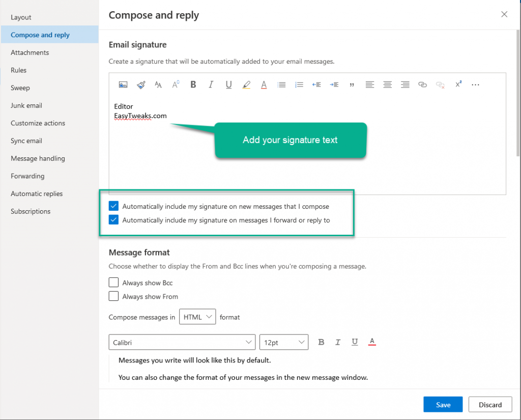Open Customize actions settings
The height and width of the screenshot is (420, 521).
(49, 123)
